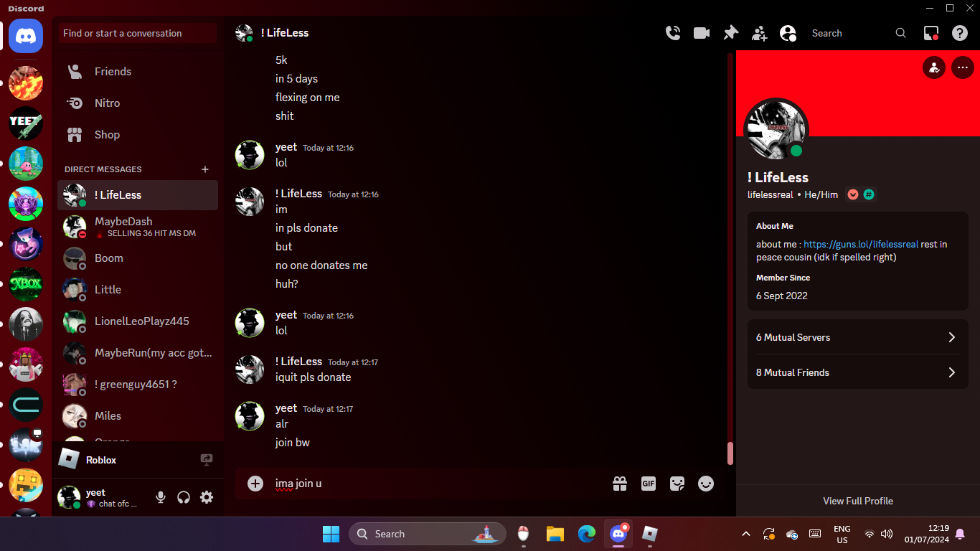
Task: Open the GIF picker
Action: (649, 484)
